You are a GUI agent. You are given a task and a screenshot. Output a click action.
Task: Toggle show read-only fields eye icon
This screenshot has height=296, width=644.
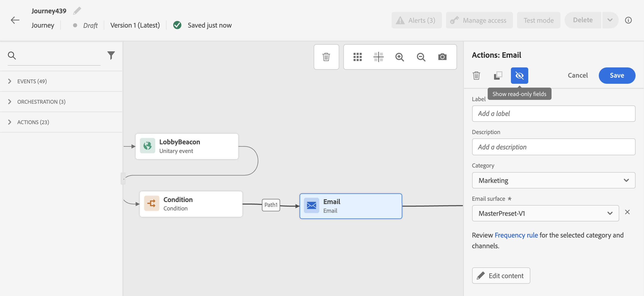coord(519,76)
